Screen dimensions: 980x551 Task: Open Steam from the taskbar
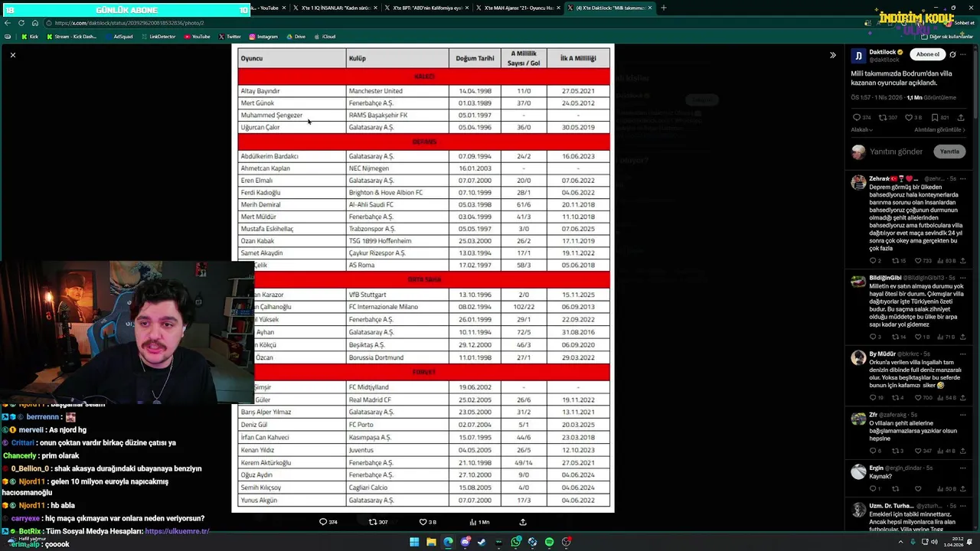pos(482,542)
